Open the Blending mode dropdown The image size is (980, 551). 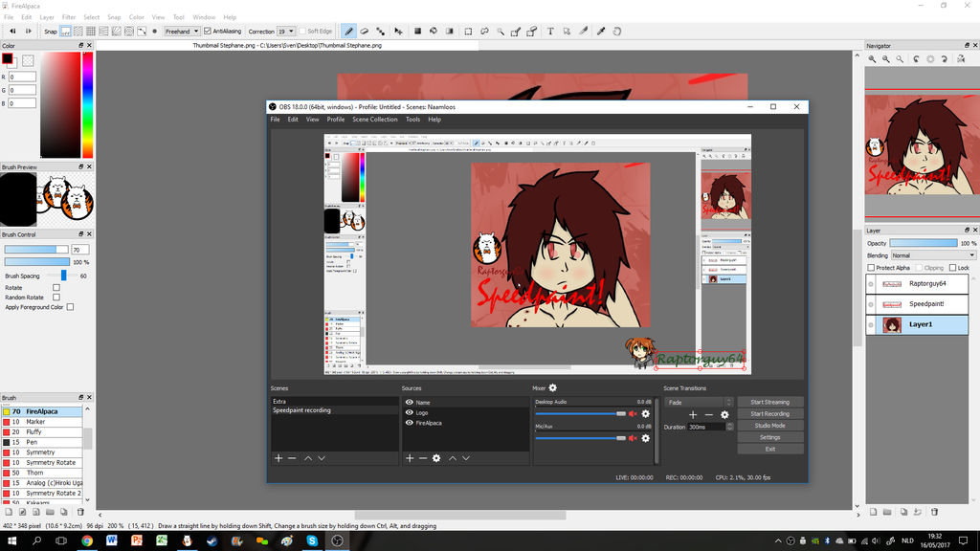[x=933, y=255]
